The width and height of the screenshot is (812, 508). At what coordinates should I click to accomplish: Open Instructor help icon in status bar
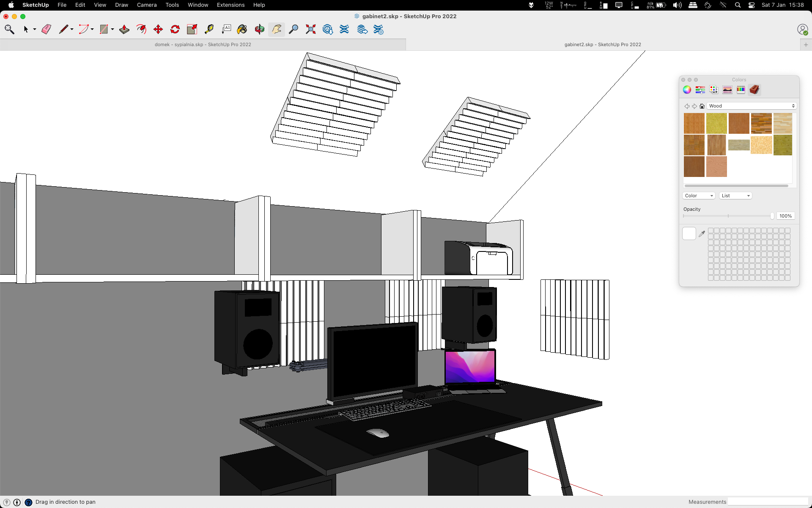28,502
